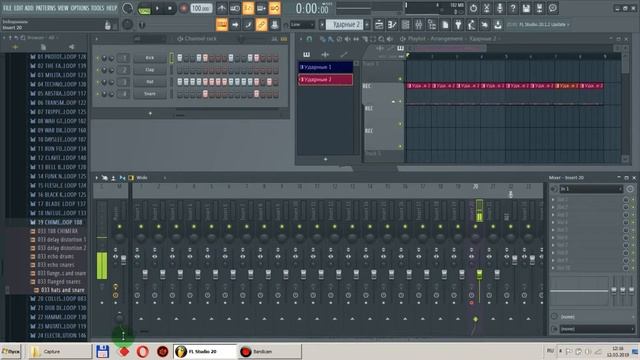Click the Hat channel button

coord(150,82)
